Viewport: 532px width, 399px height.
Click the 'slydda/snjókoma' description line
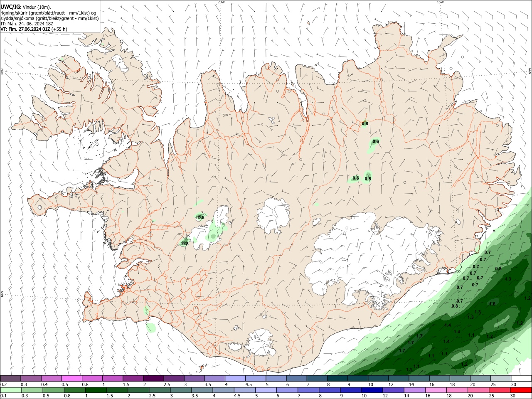pos(49,18)
